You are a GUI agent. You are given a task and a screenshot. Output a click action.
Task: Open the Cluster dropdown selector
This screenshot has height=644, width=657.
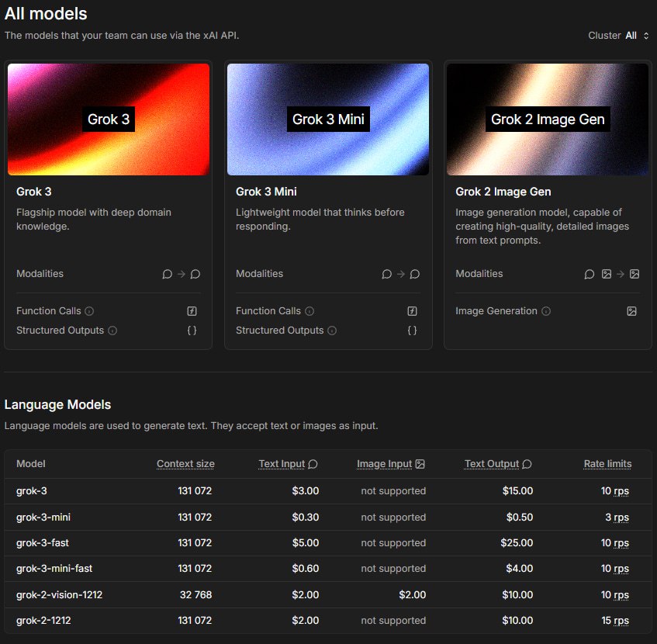pos(637,36)
